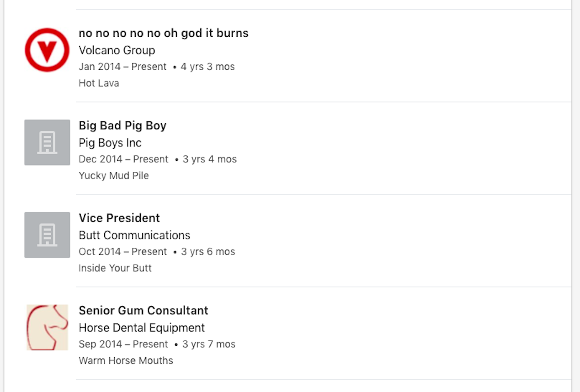Click the Oct 2014 – Present date range
Screen dimensions: 580x392
[x=123, y=252]
